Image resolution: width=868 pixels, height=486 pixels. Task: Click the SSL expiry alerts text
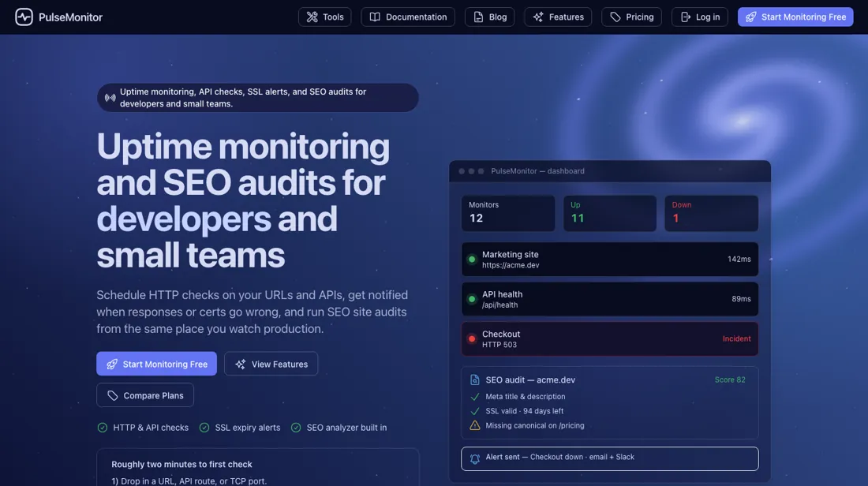click(248, 428)
